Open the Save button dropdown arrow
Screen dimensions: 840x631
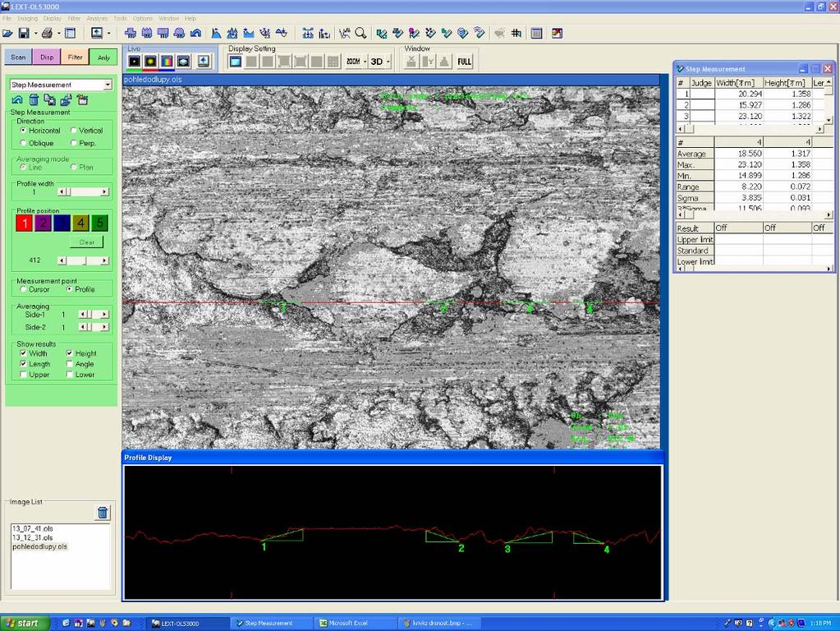click(x=35, y=33)
